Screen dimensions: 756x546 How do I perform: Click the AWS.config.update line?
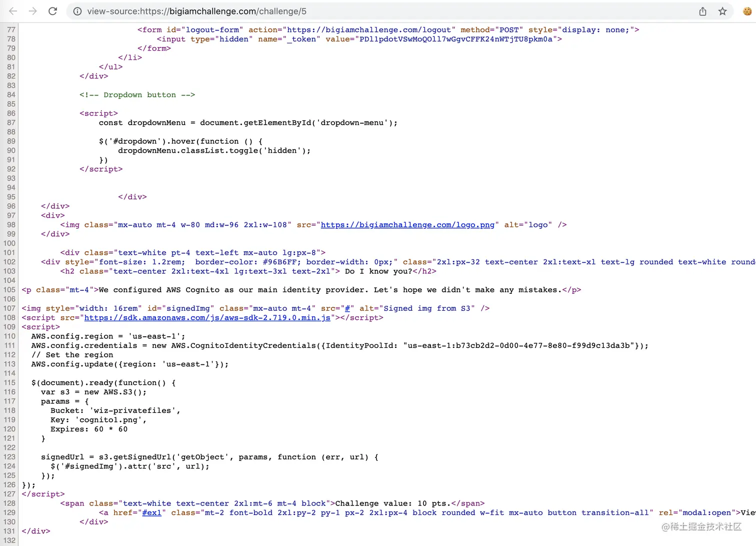(130, 364)
